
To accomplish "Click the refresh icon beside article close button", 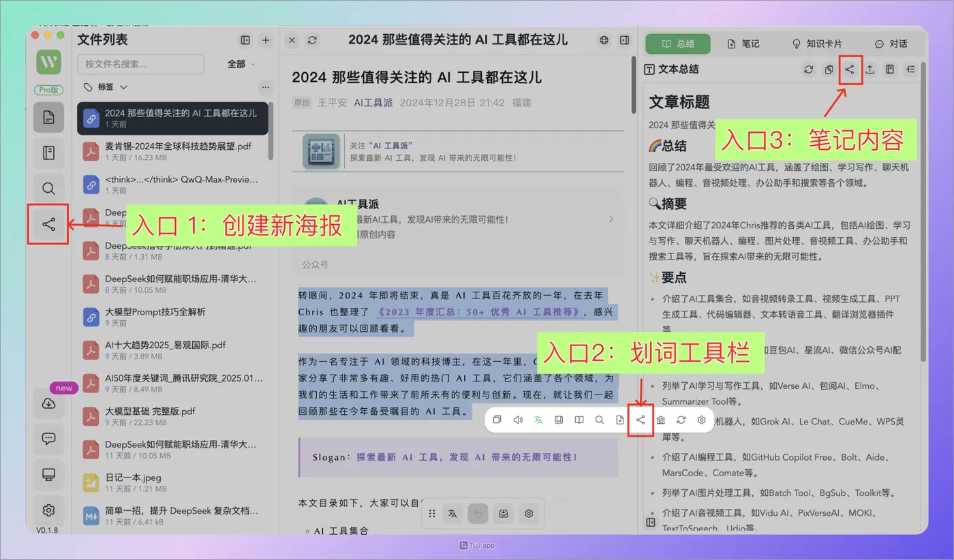I will pyautogui.click(x=312, y=40).
